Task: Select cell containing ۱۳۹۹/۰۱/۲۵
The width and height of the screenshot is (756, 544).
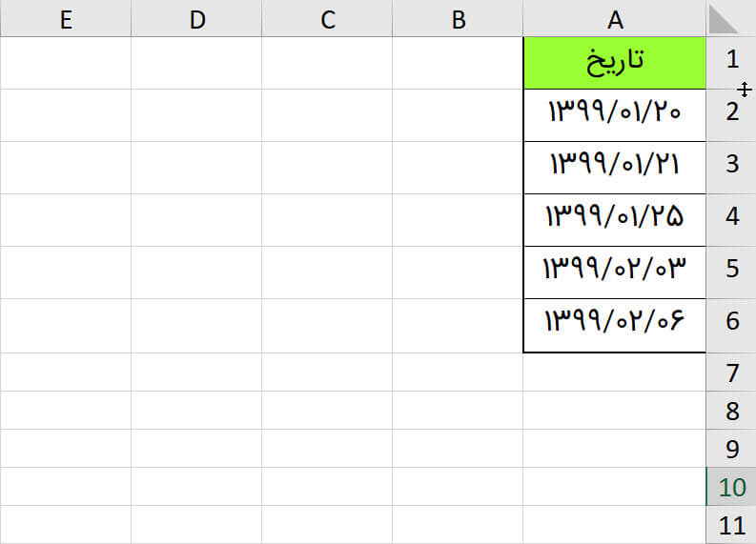Action: pyautogui.click(x=615, y=220)
